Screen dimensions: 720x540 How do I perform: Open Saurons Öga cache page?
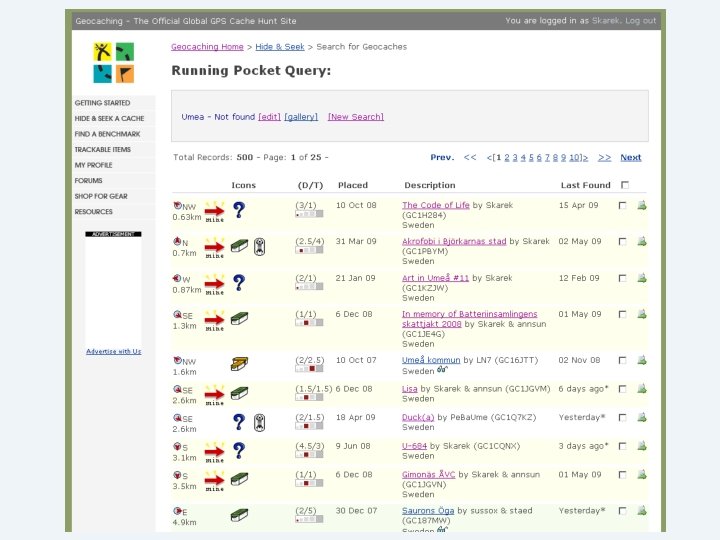click(428, 511)
